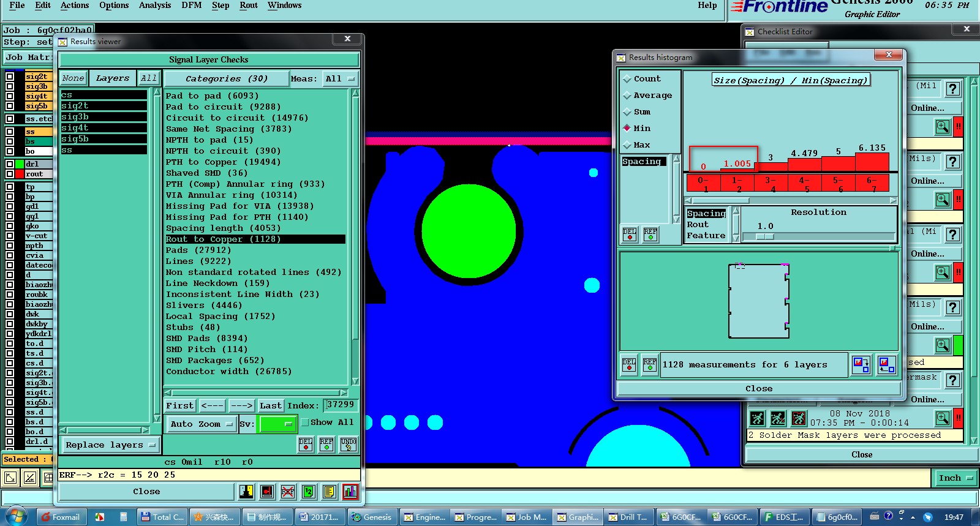Click up arrow of category list scrollbar
The width and height of the screenshot is (980, 526).
tap(355, 93)
